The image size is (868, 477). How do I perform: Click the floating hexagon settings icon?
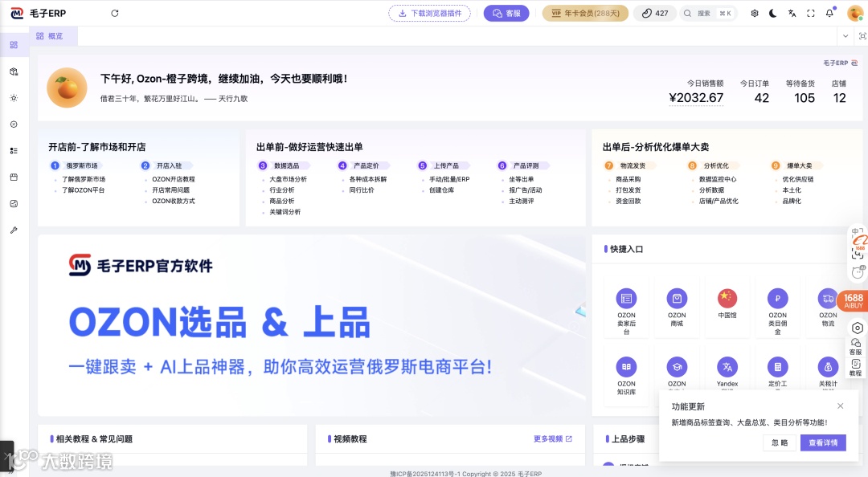(857, 328)
